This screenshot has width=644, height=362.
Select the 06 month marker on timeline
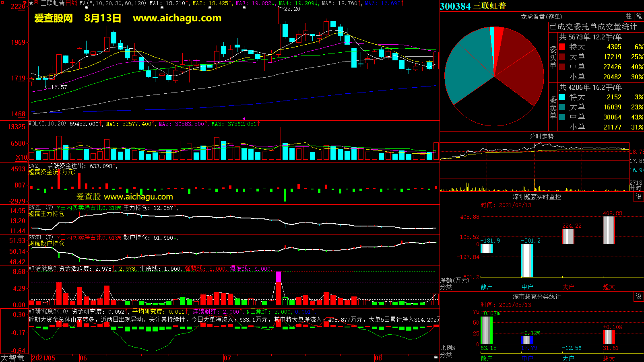[83, 358]
